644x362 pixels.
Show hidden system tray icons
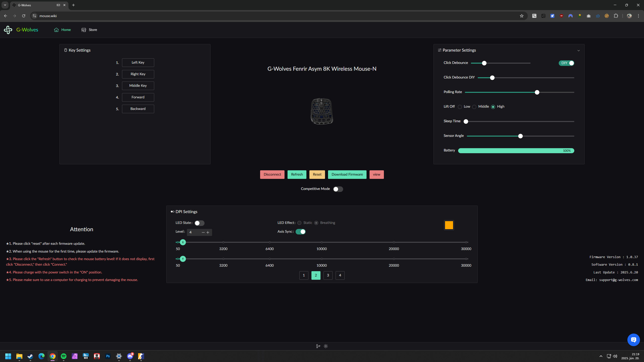point(601,356)
